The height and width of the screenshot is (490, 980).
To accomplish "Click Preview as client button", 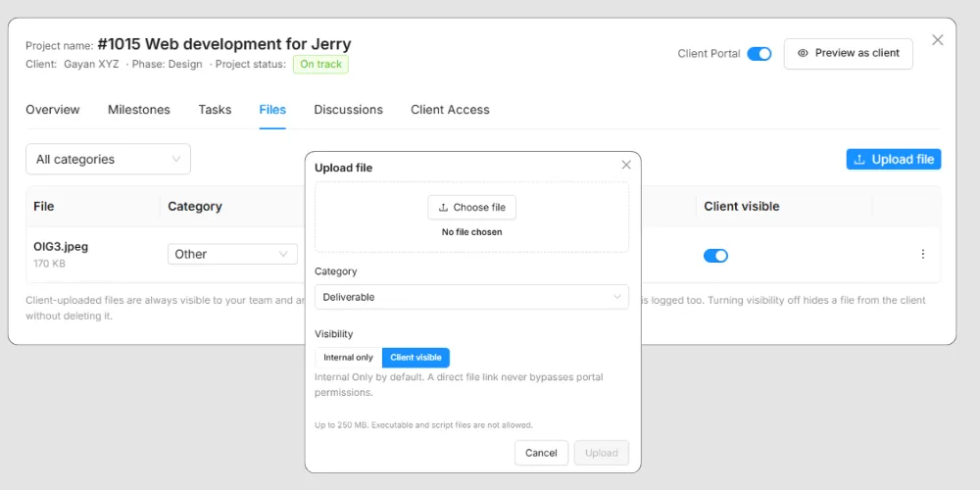I will [848, 54].
